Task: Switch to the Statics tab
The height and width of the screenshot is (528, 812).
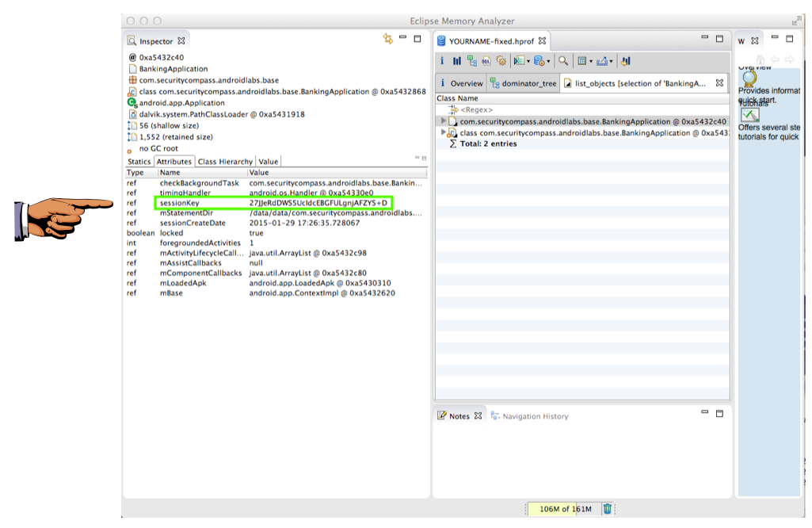Action: coord(139,162)
